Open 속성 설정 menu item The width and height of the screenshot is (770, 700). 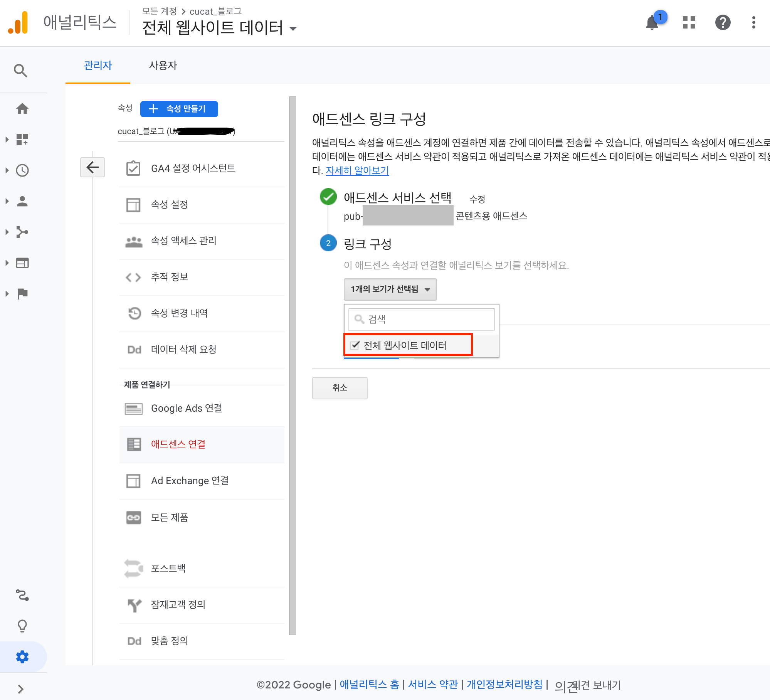coord(202,205)
